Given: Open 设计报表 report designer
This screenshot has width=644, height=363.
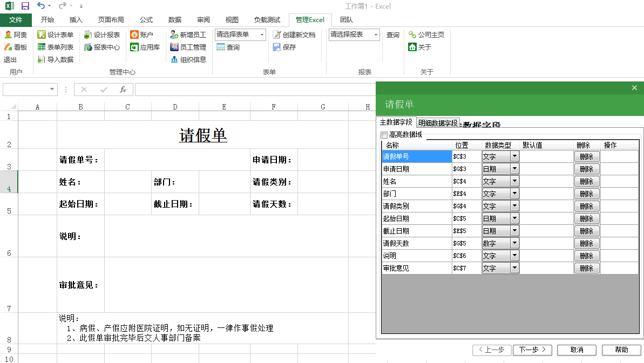Looking at the screenshot, I should pos(102,35).
